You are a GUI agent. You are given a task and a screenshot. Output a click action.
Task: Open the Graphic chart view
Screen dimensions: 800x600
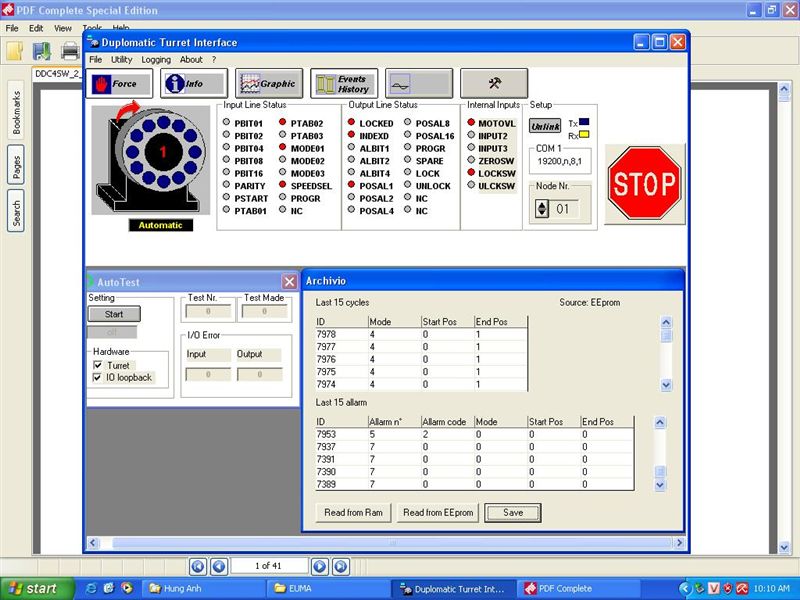tap(268, 84)
